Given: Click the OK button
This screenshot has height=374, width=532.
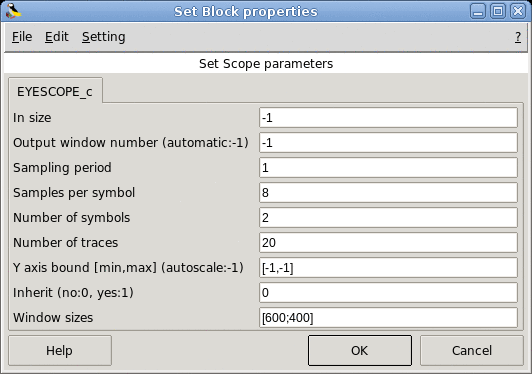Looking at the screenshot, I should pos(360,351).
